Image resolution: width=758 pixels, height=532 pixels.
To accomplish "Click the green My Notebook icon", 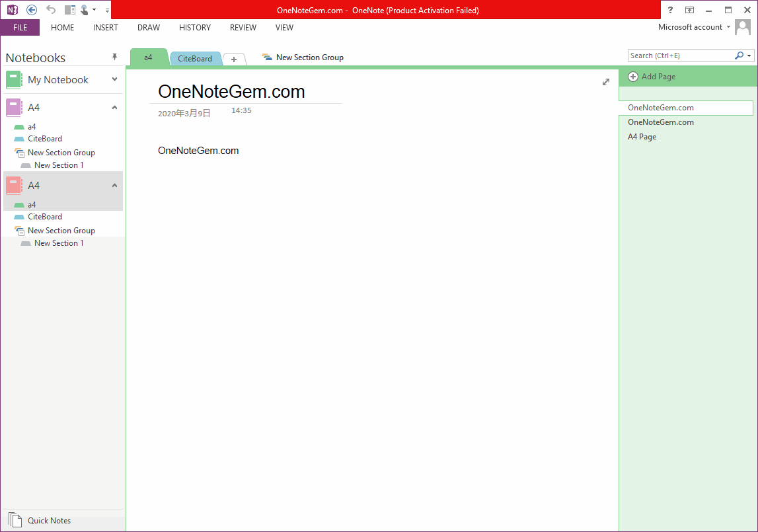I will coord(14,80).
